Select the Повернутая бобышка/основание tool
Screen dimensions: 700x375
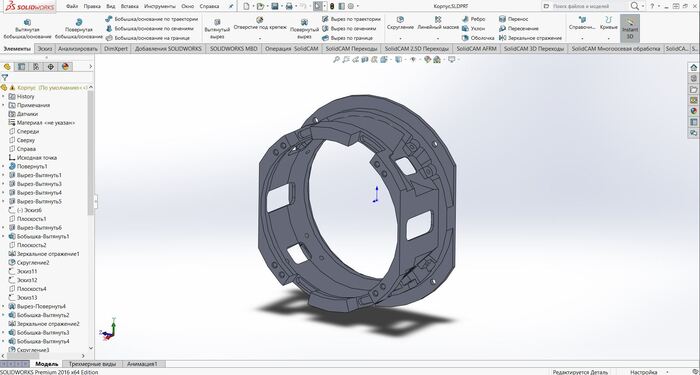tap(79, 29)
